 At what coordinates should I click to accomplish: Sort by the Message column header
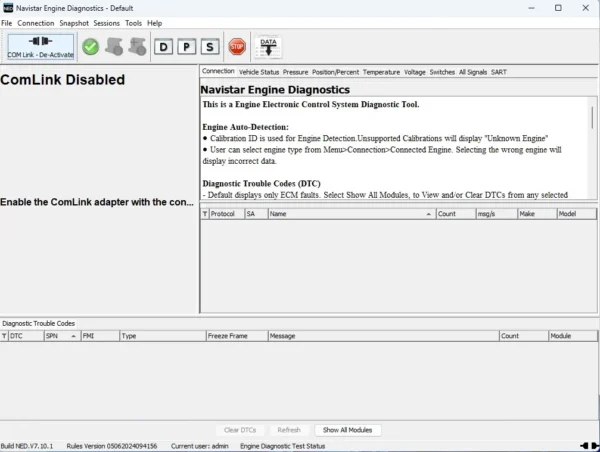tap(384, 336)
